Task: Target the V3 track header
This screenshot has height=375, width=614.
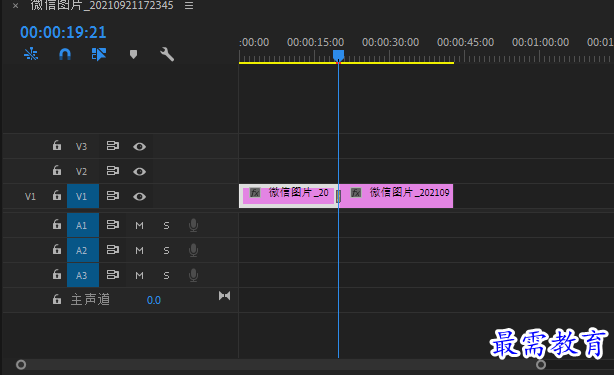Action: [x=81, y=146]
